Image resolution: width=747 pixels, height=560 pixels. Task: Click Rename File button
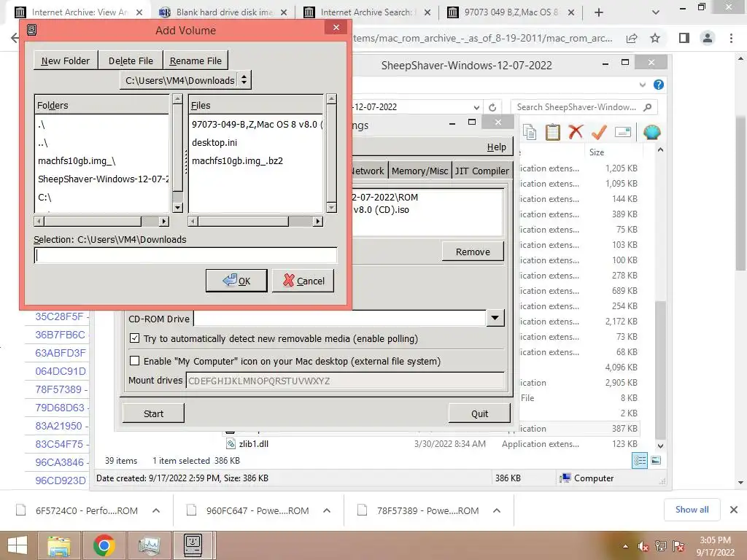click(x=196, y=61)
